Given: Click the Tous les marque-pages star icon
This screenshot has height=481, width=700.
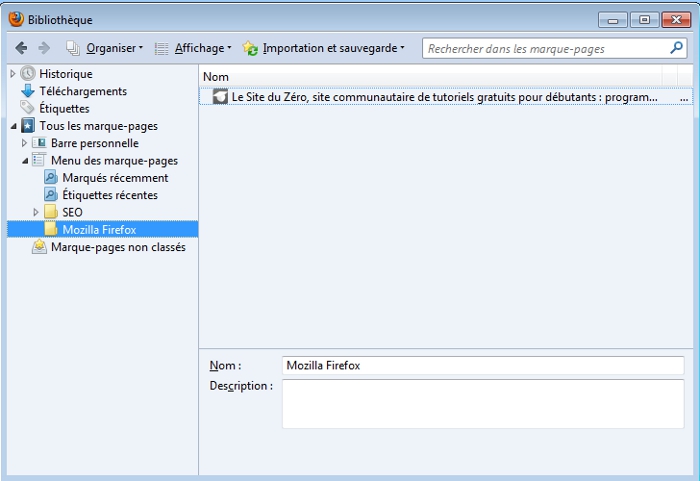Looking at the screenshot, I should tap(28, 125).
